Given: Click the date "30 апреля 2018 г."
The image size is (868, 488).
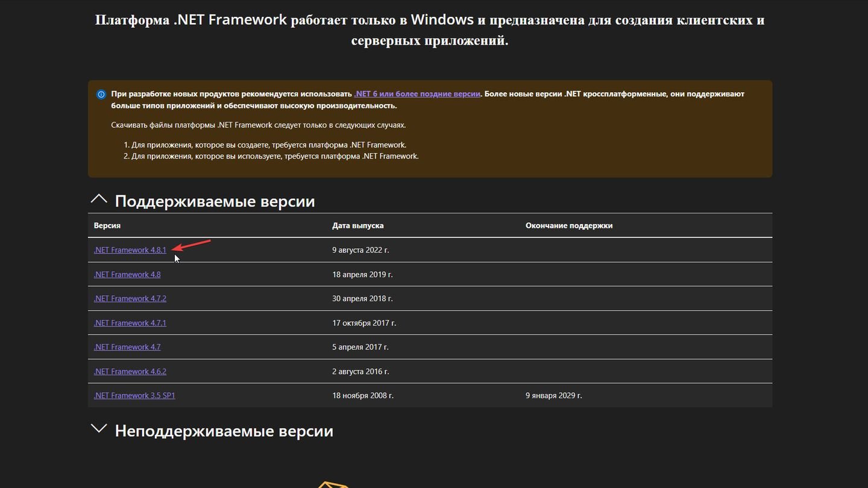Looking at the screenshot, I should tap(362, 298).
